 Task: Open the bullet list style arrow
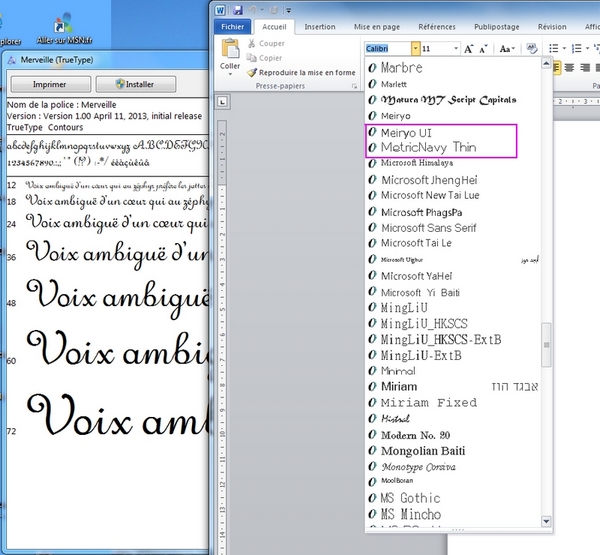pos(564,49)
